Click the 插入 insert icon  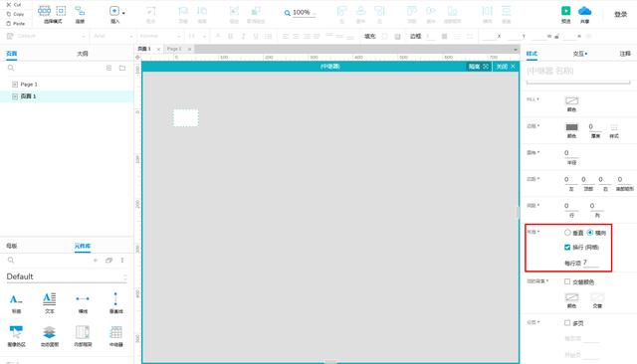click(114, 11)
